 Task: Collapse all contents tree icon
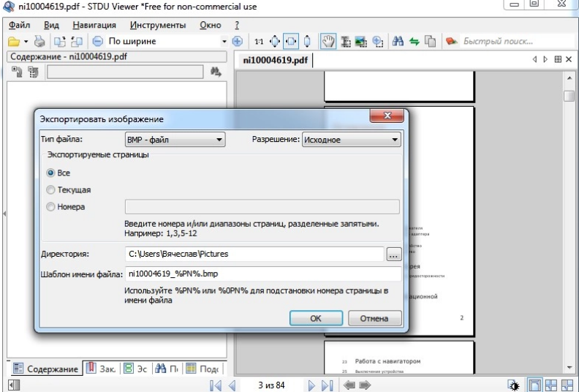click(x=33, y=72)
